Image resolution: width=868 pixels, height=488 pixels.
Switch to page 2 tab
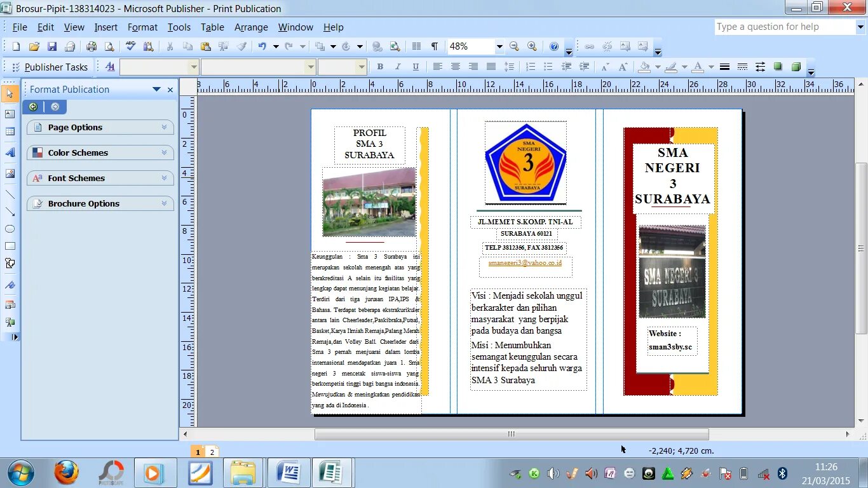(x=212, y=452)
